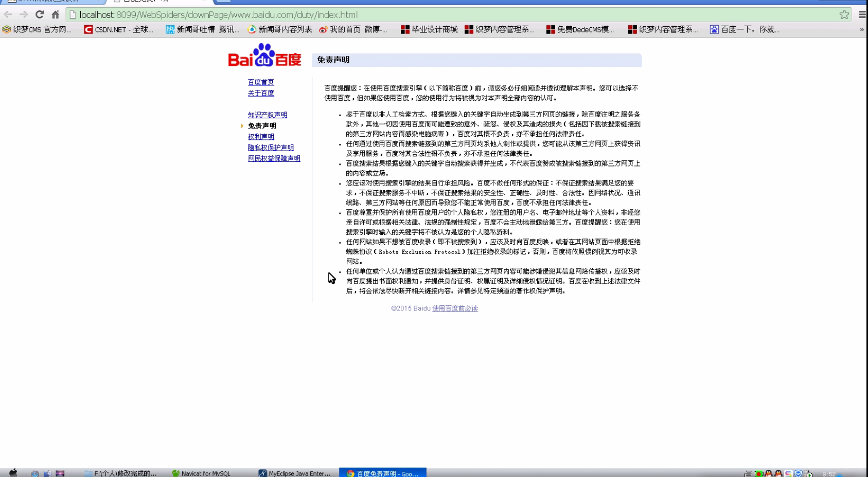The image size is (868, 477).
Task: Go to the browser home page icon
Action: coord(56,14)
